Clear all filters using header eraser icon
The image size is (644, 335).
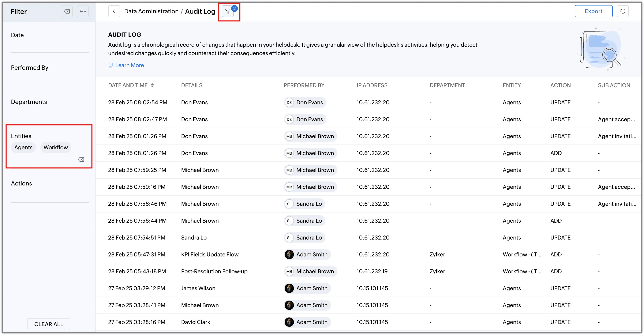67,11
